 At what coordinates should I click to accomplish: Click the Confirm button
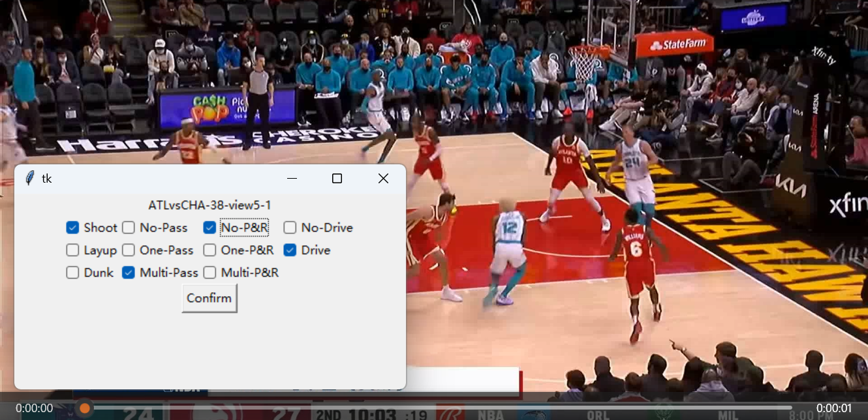coord(209,298)
